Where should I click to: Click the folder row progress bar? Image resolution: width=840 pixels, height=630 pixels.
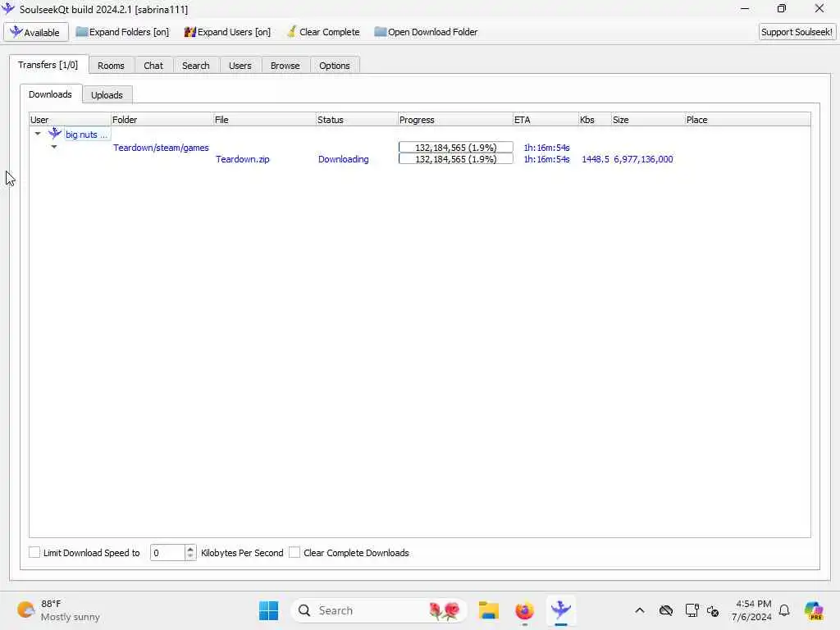click(x=456, y=148)
